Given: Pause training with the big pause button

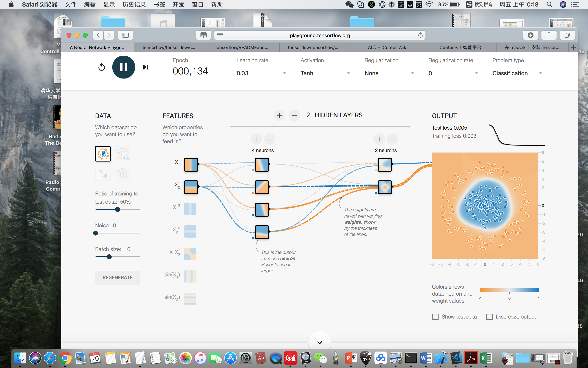Looking at the screenshot, I should tap(124, 67).
